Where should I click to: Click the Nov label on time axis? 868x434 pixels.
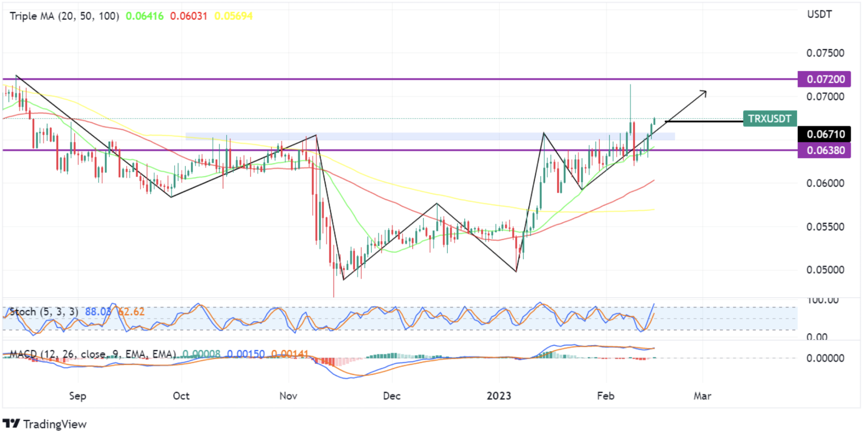(288, 396)
